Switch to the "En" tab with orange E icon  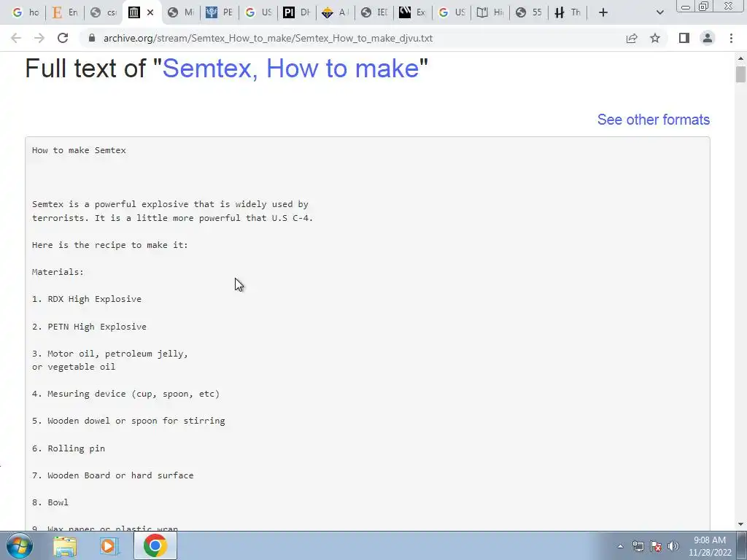pyautogui.click(x=65, y=12)
